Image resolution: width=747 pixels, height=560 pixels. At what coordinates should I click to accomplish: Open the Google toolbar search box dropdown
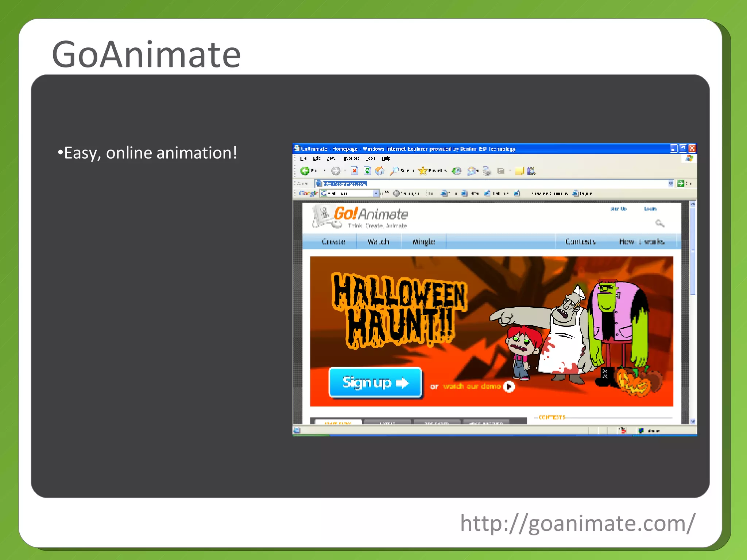[376, 193]
